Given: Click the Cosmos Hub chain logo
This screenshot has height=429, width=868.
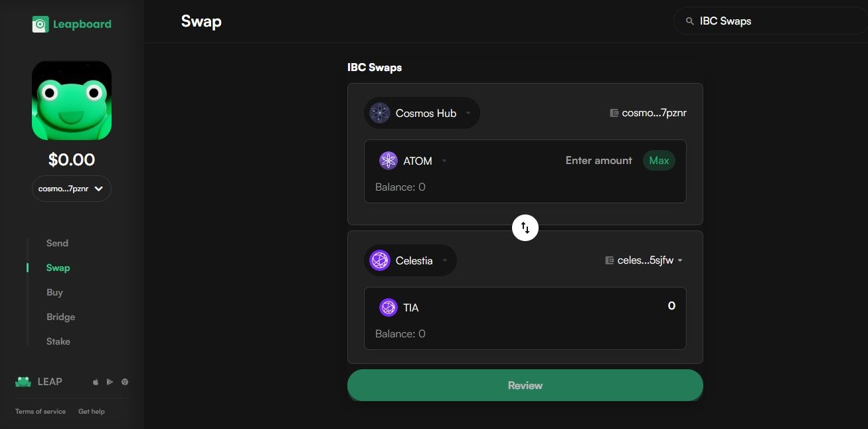Looking at the screenshot, I should pyautogui.click(x=380, y=113).
